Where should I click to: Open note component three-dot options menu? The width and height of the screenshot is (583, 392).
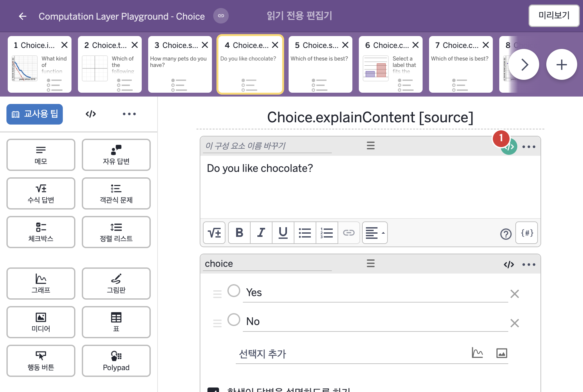click(x=529, y=147)
